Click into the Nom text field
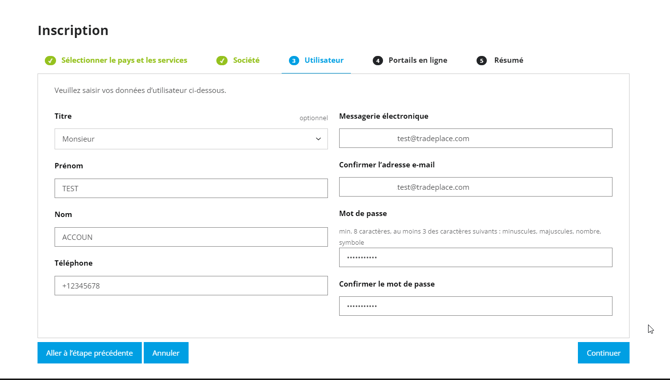670x380 pixels. click(x=191, y=237)
